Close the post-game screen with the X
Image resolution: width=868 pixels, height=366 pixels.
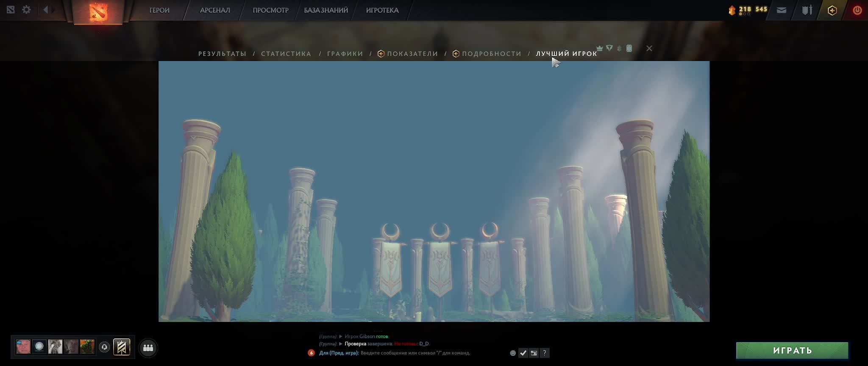click(649, 48)
